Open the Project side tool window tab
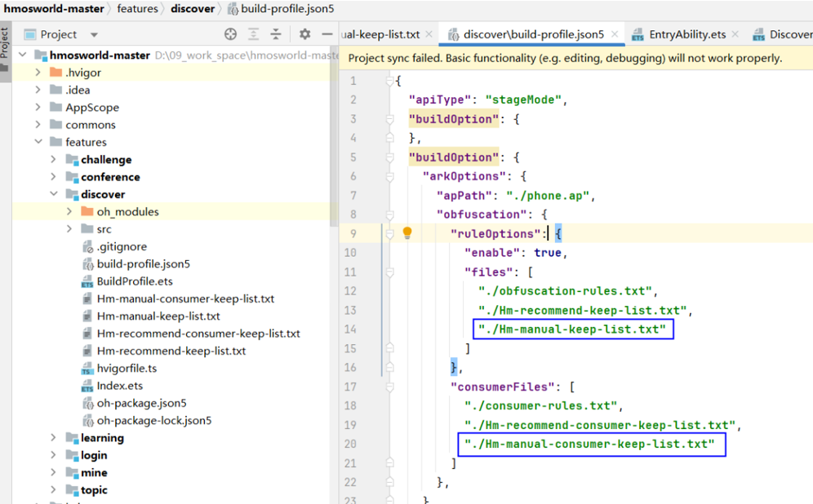 (x=5, y=42)
